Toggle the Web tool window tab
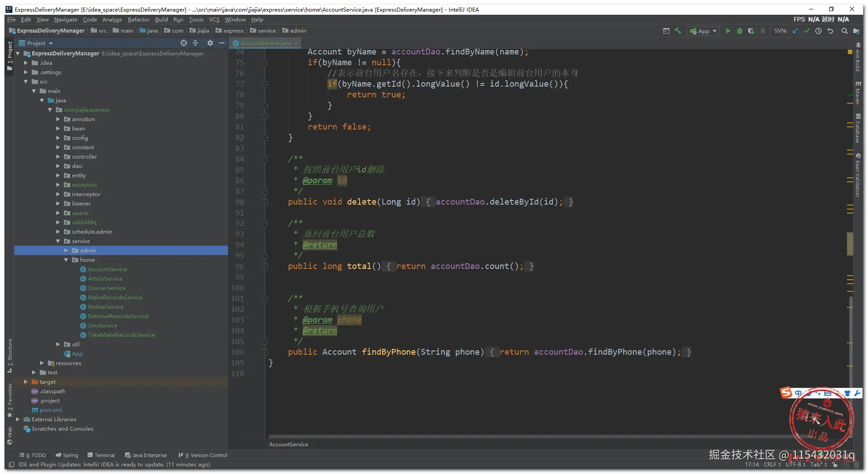The height and width of the screenshot is (474, 868). click(x=10, y=436)
